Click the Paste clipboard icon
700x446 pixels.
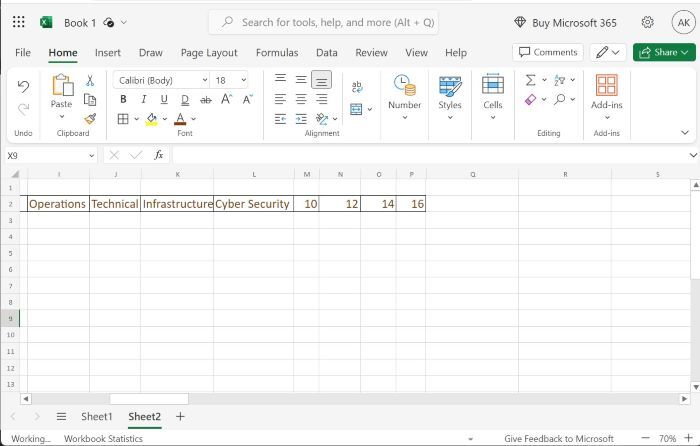(x=62, y=85)
